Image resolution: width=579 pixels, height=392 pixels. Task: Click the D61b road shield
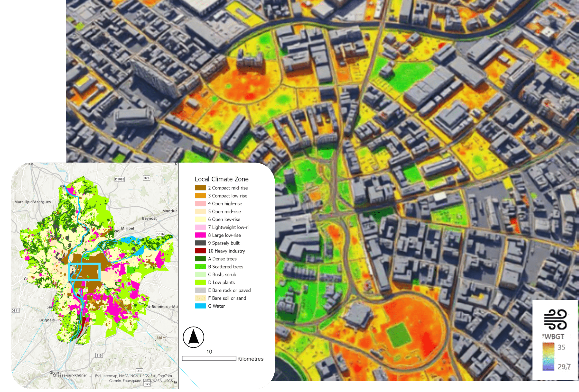[x=160, y=234]
